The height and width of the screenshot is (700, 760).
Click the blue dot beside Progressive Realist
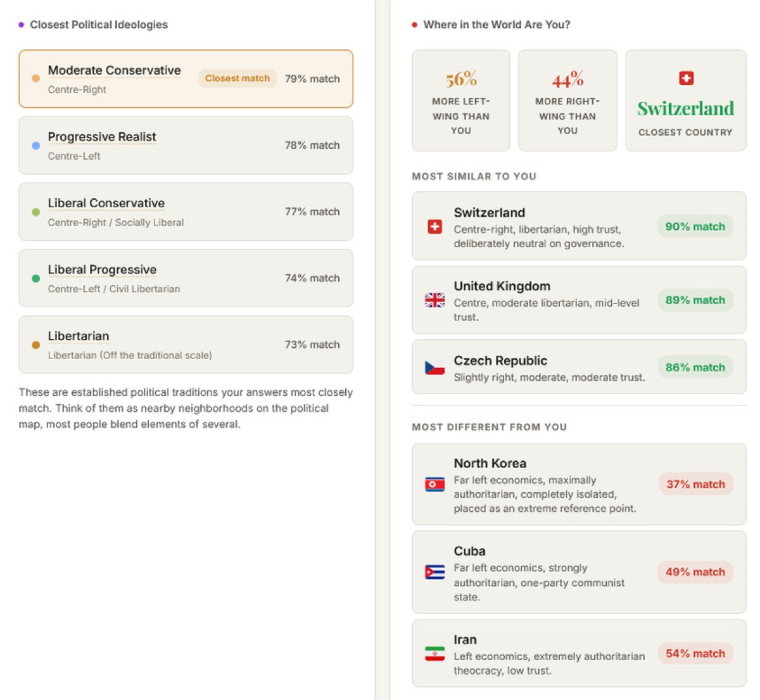pyautogui.click(x=36, y=145)
